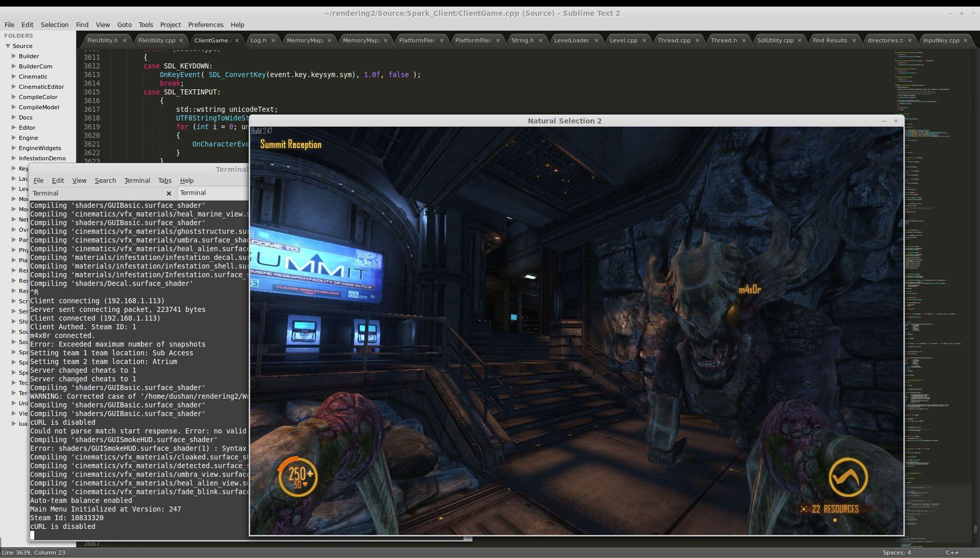This screenshot has width=980, height=558.
Task: Open Sublime Tools menu
Action: pyautogui.click(x=145, y=25)
